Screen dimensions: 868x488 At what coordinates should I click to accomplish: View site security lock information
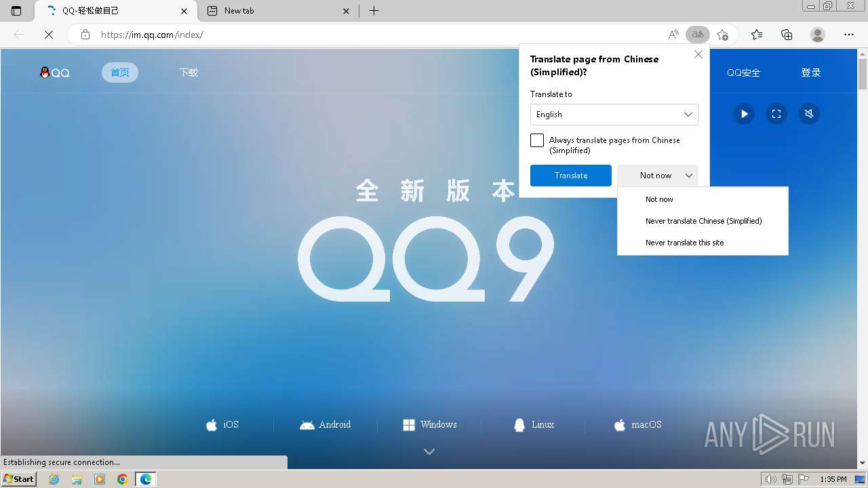(x=85, y=35)
